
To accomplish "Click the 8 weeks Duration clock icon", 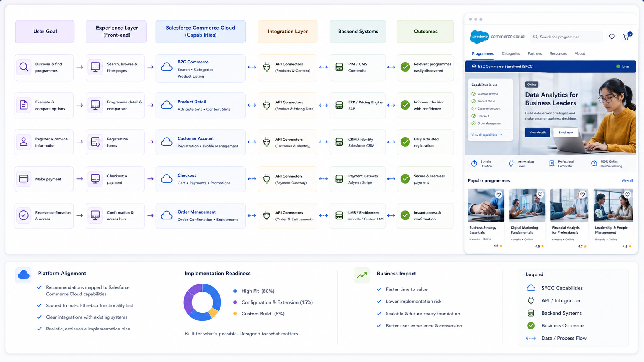I will pyautogui.click(x=474, y=163).
